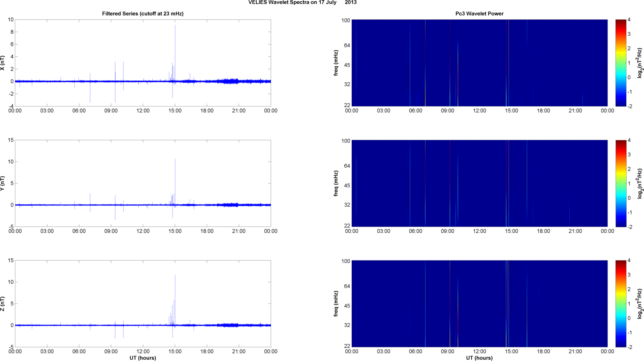Click 'freq (mHz)' label of the bottom wavelet plot
The image size is (644, 361).
point(336,304)
